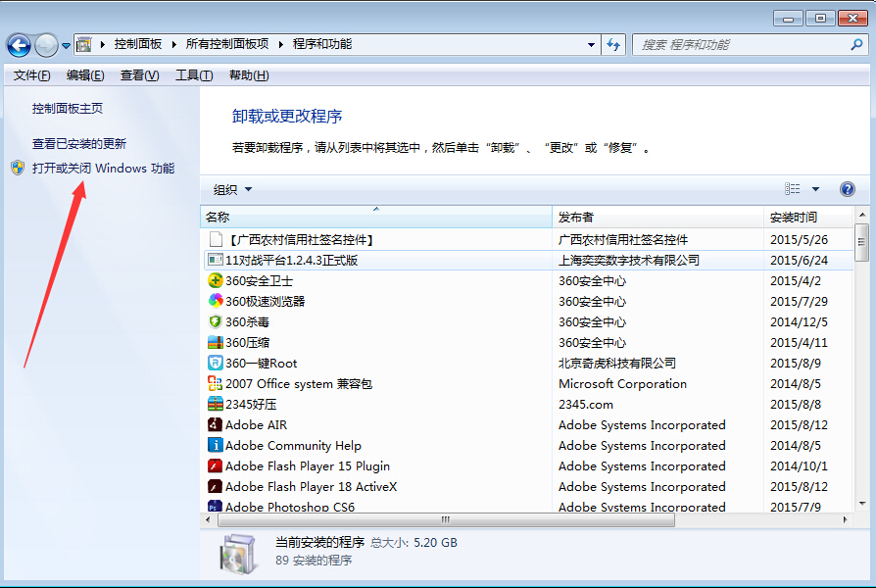876x588 pixels.
Task: Select the 360安全卫士 icon
Action: 216,280
